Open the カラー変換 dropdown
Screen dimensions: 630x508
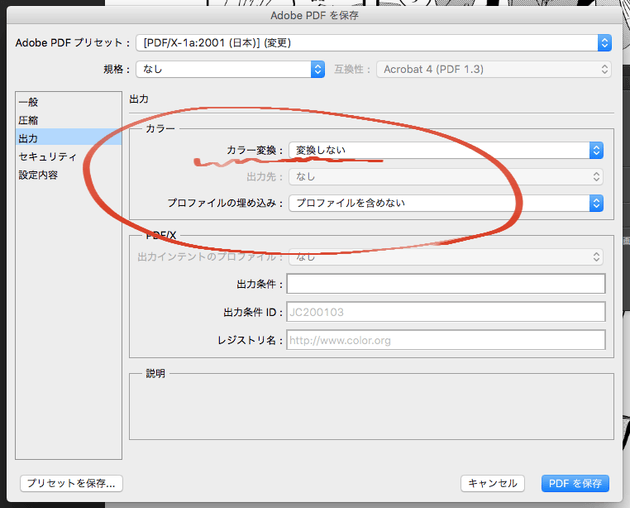(446, 150)
